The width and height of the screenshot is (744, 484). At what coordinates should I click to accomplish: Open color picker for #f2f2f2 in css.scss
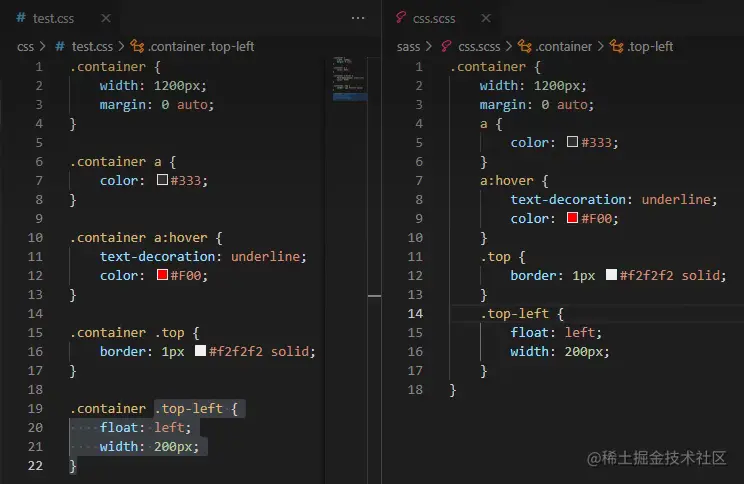tap(611, 275)
